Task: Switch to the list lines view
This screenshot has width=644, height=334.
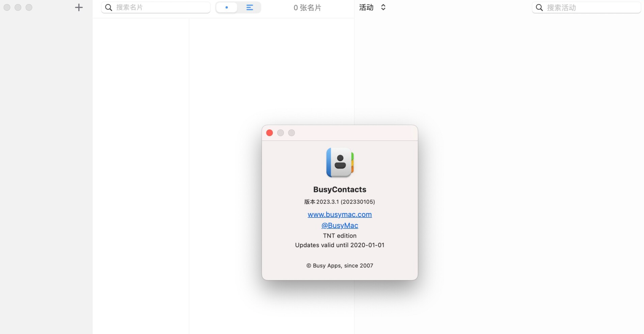Action: (x=249, y=7)
